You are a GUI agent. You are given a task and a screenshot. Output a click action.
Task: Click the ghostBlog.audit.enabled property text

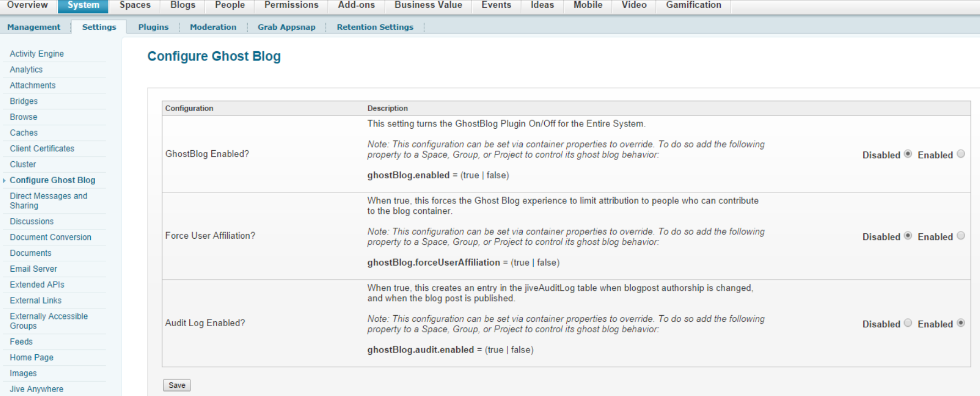(x=420, y=350)
